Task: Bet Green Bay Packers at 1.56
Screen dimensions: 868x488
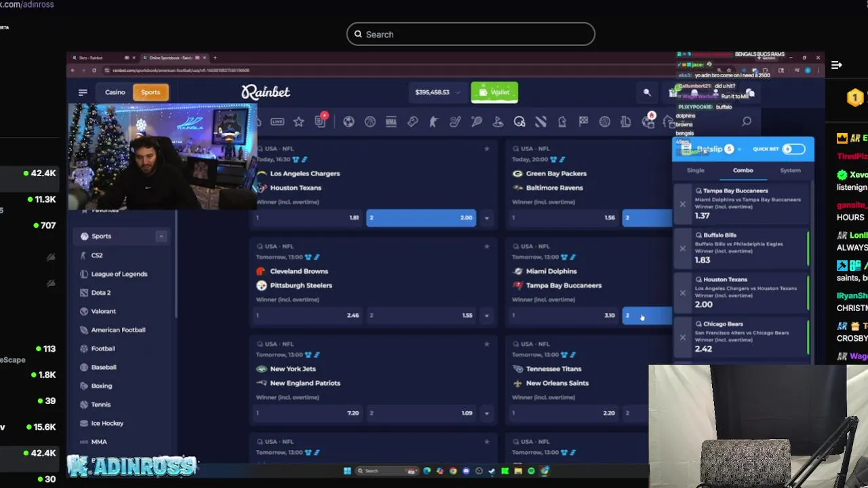Action: pyautogui.click(x=564, y=218)
